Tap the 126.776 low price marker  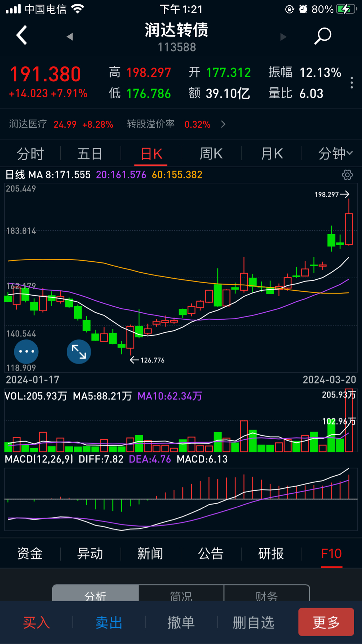pos(147,360)
